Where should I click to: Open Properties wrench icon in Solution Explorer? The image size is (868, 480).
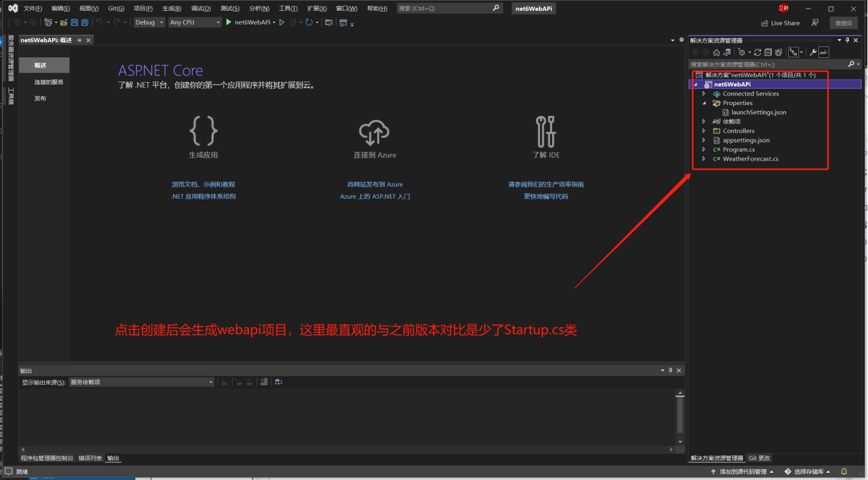coord(813,53)
